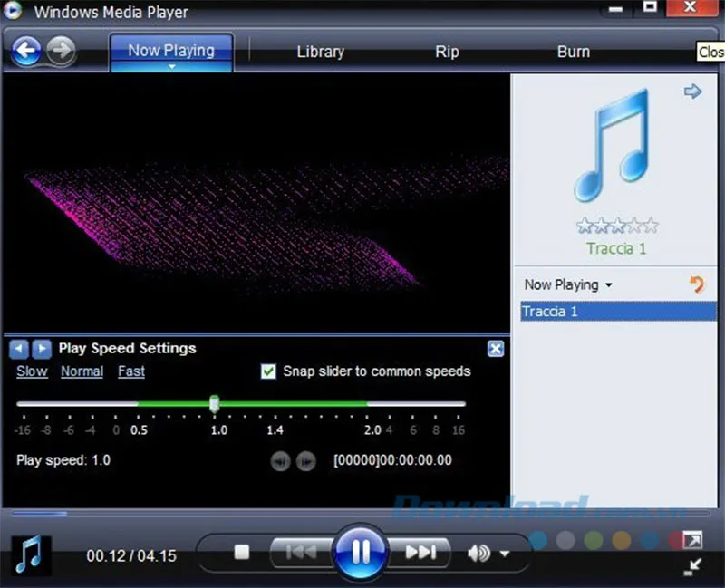725x588 pixels.
Task: Go back with the blue Back arrow
Action: 26,50
